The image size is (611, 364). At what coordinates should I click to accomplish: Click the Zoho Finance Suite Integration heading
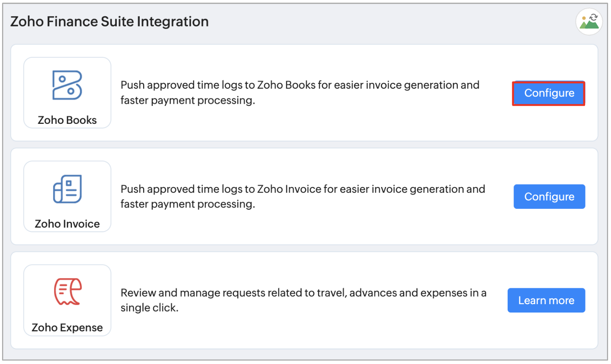click(109, 21)
